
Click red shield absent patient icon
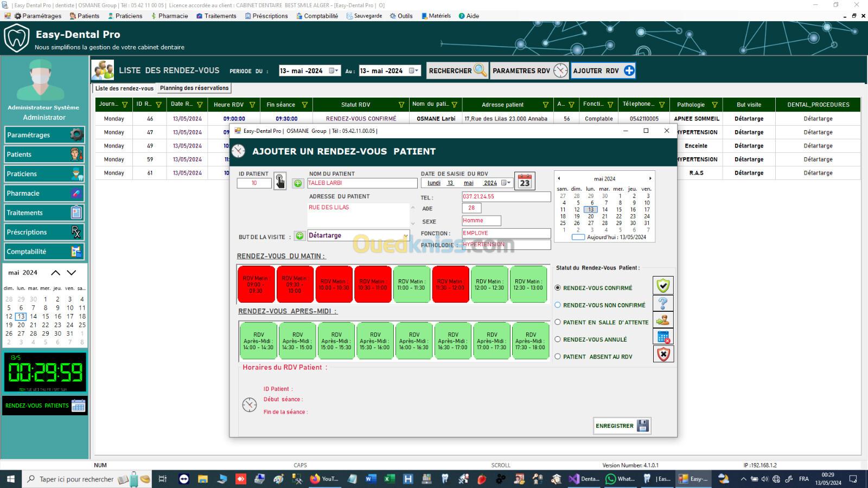tap(663, 355)
